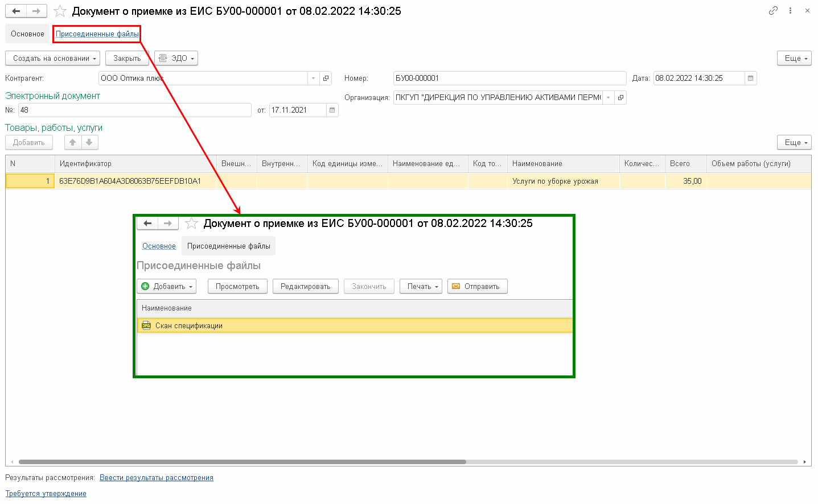
Task: Click the JPG icon beside Скан спецификации
Action: [146, 325]
